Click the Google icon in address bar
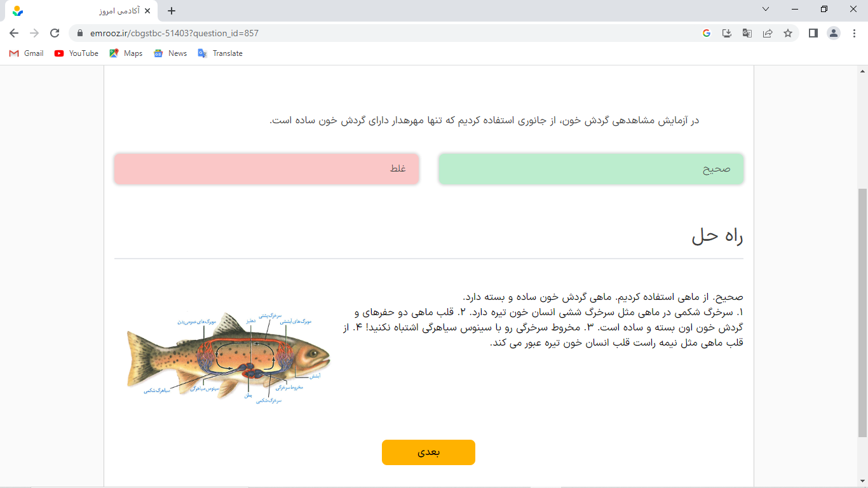This screenshot has width=868, height=488. click(707, 33)
